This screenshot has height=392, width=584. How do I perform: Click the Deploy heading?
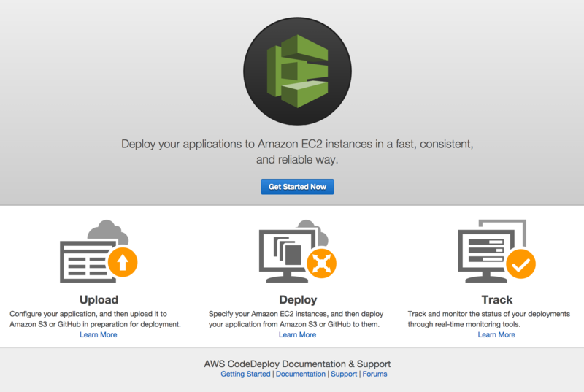click(298, 300)
